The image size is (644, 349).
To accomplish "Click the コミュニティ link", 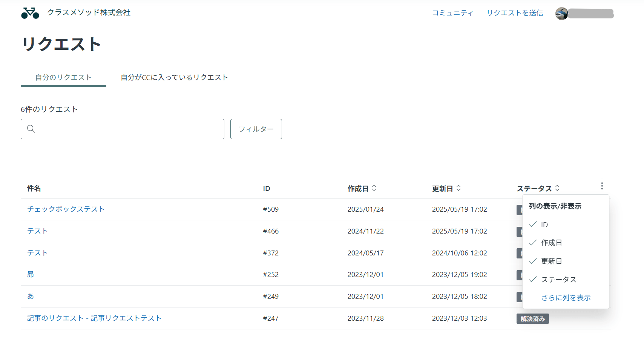I will (453, 13).
